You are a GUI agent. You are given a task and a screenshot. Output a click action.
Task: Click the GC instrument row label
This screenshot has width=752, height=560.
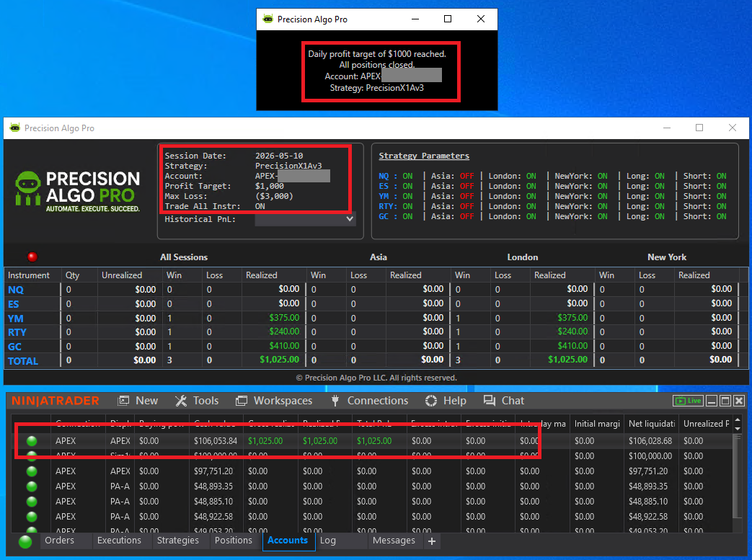pyautogui.click(x=14, y=347)
